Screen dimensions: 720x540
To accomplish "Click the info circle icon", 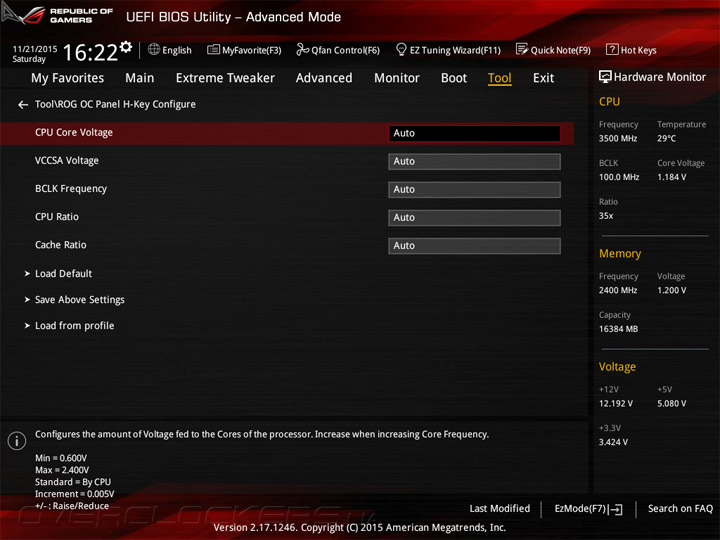I will coord(17,441).
